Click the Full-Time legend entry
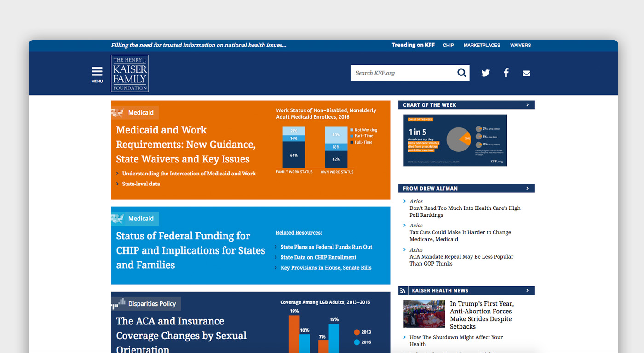The image size is (644, 353). click(x=361, y=142)
